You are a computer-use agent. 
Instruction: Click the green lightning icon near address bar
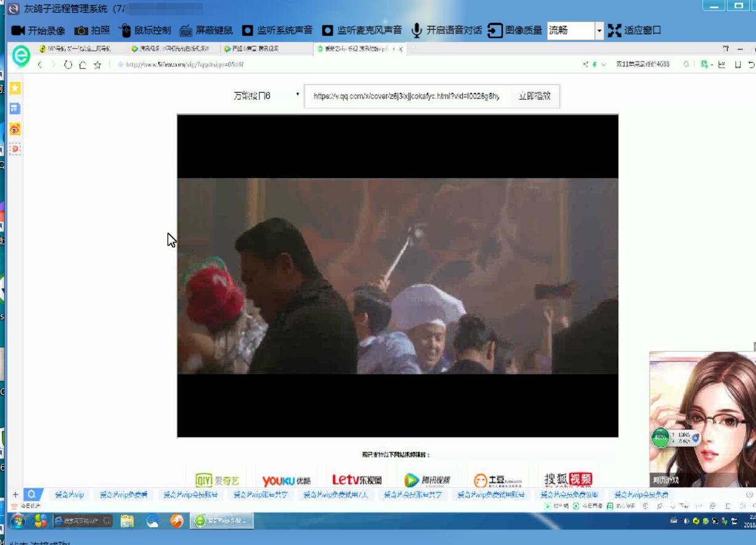595,65
